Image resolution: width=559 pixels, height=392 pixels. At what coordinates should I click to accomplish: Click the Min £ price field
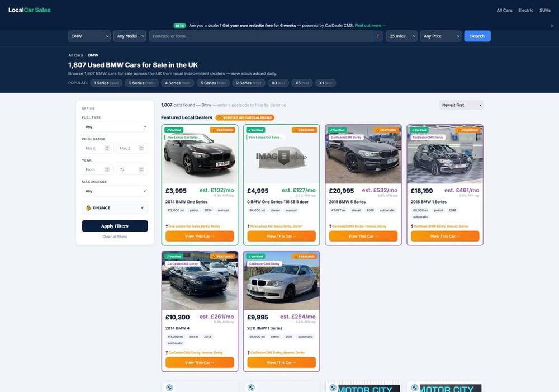(98, 148)
